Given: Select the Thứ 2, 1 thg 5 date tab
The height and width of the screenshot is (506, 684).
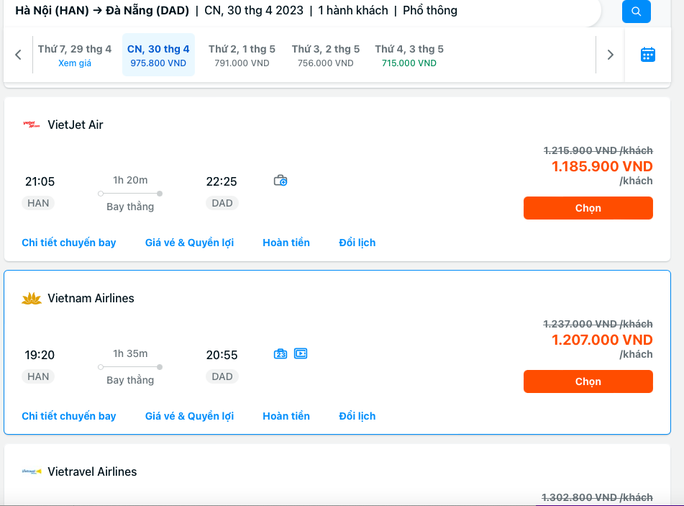Looking at the screenshot, I should click(242, 55).
